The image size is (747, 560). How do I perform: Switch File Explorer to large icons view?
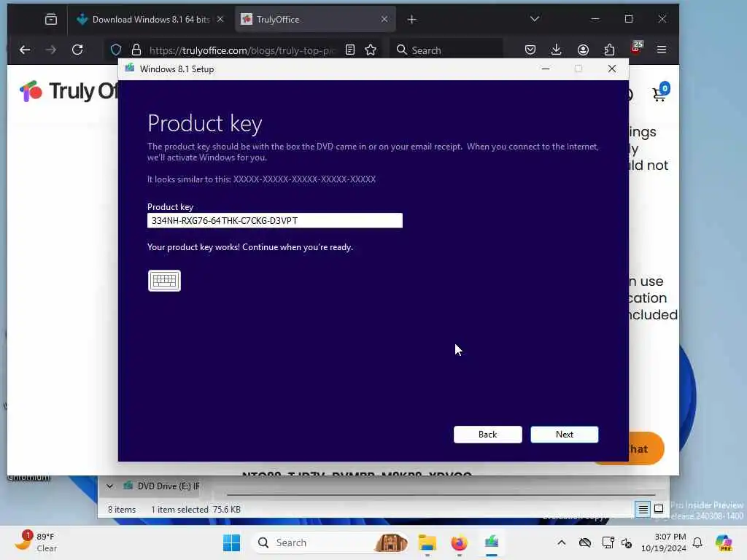click(659, 510)
